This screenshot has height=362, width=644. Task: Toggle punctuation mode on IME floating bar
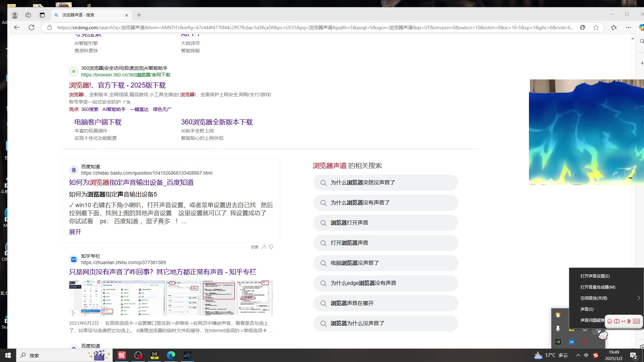click(x=623, y=321)
